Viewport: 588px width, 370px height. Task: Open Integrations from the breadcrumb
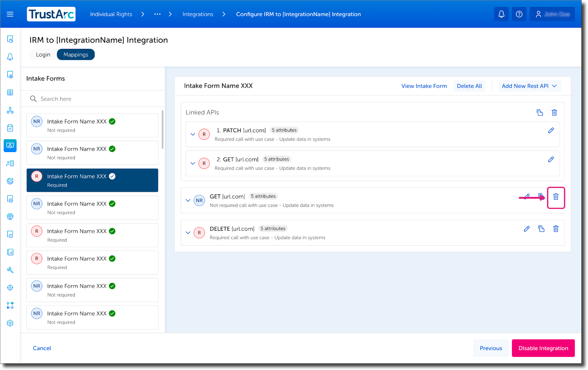(x=197, y=14)
